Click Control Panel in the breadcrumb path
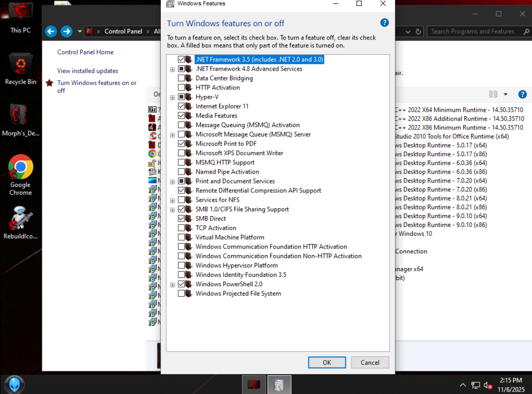This screenshot has height=394, width=532. click(123, 31)
